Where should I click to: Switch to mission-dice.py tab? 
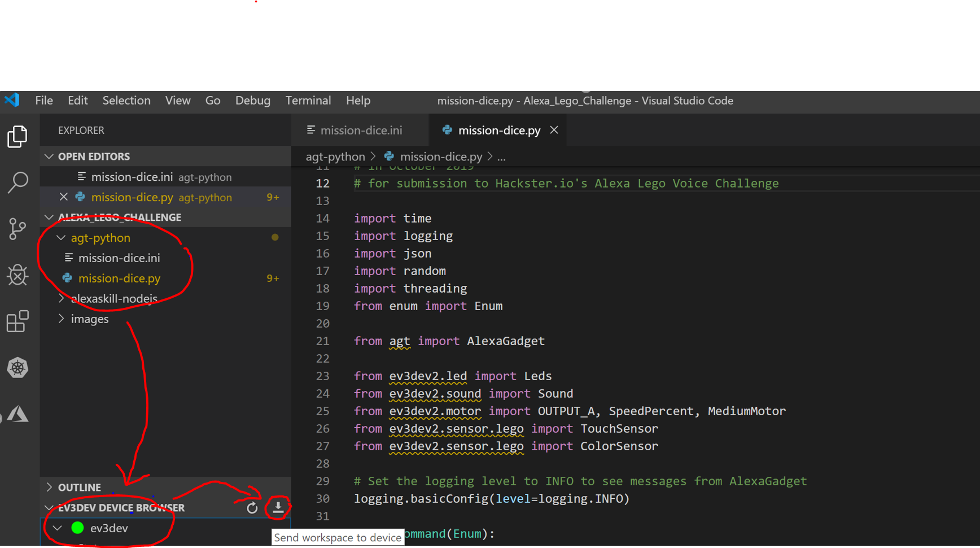(498, 130)
